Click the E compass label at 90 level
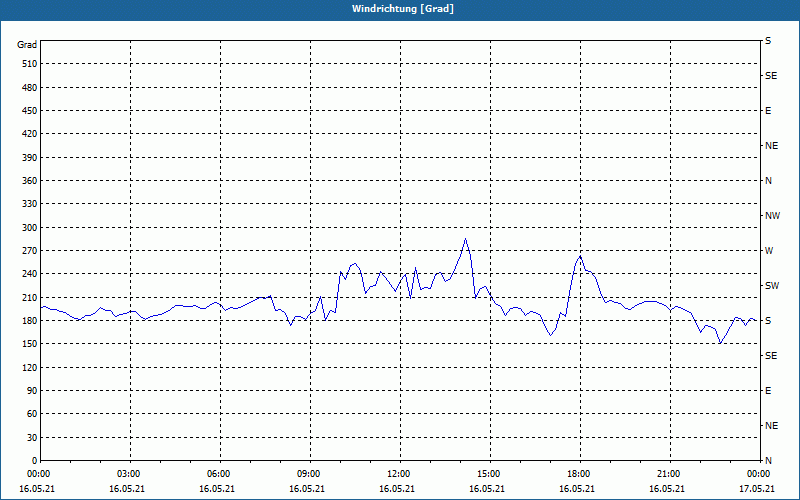800x500 pixels. tap(768, 391)
